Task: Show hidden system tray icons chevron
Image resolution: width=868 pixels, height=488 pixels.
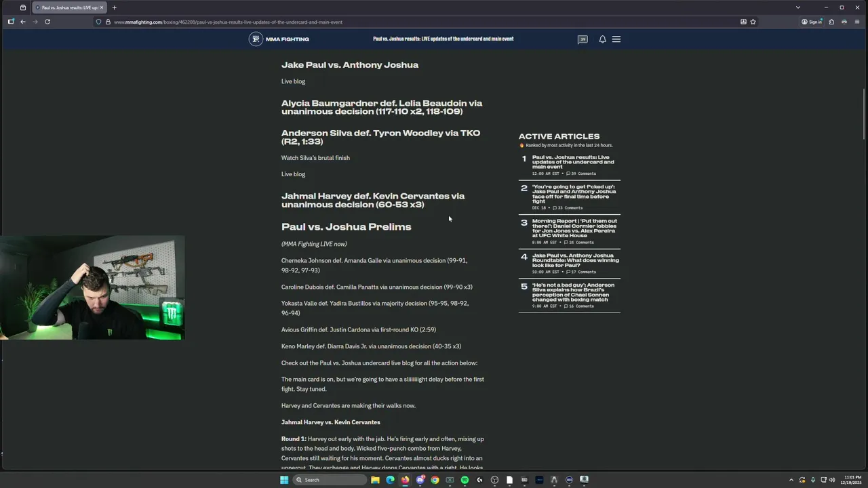Action: coord(791,480)
